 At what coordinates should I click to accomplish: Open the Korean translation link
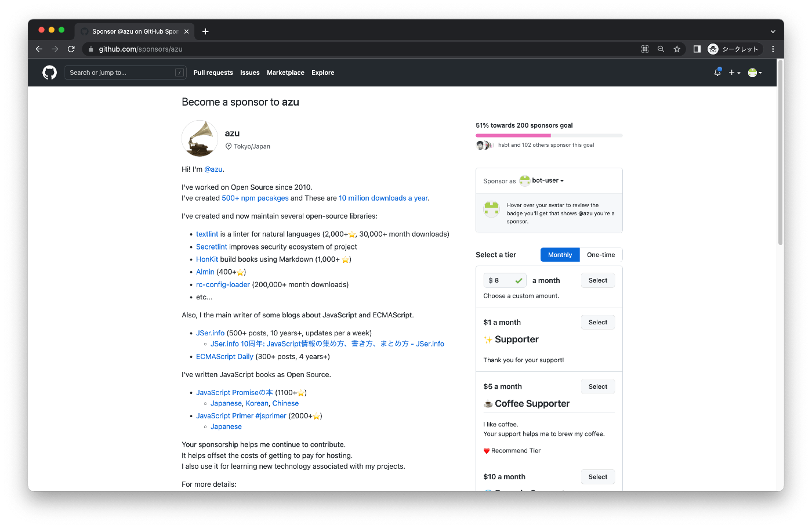[x=257, y=403]
